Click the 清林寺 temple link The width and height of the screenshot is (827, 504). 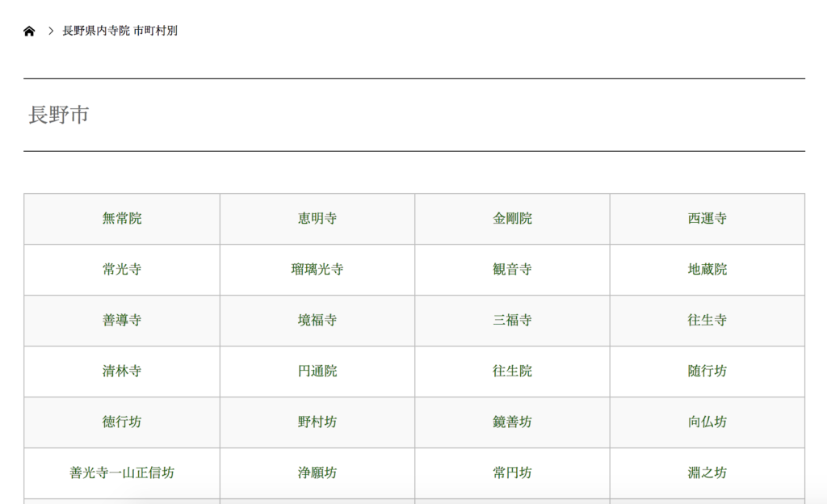pos(122,372)
